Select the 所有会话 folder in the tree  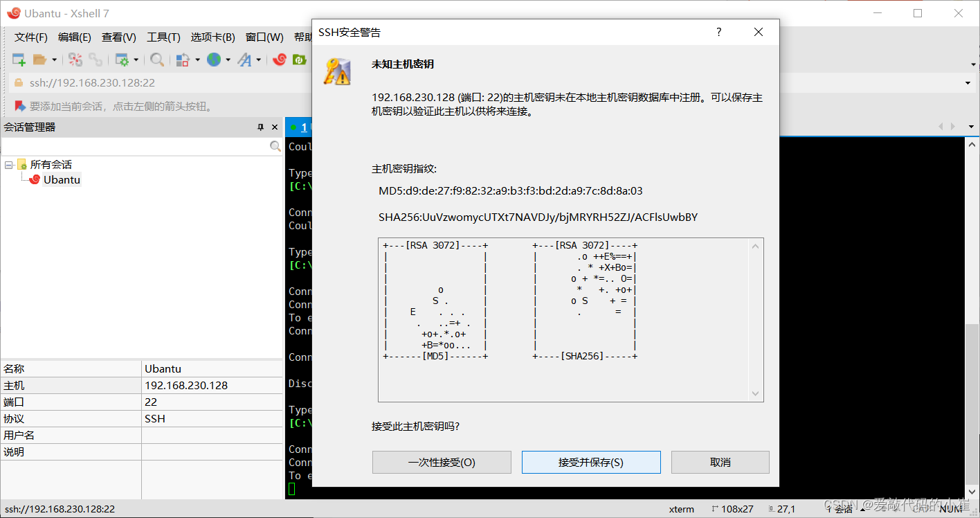[x=51, y=165]
